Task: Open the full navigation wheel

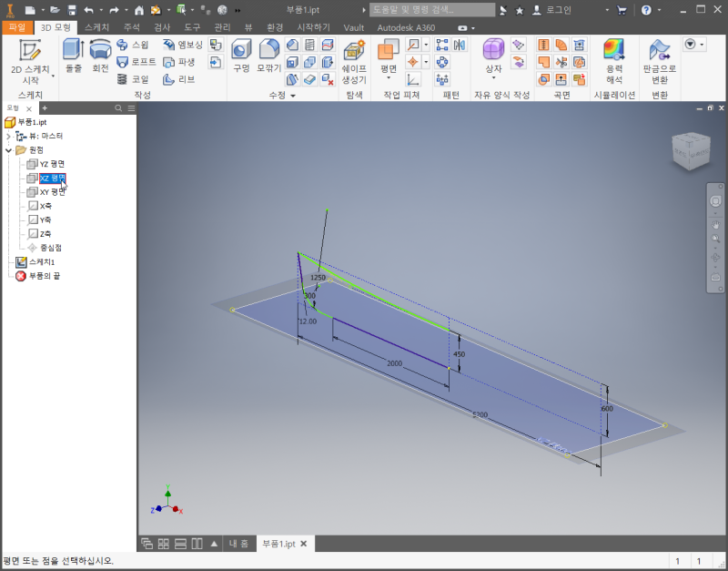Action: [715, 201]
